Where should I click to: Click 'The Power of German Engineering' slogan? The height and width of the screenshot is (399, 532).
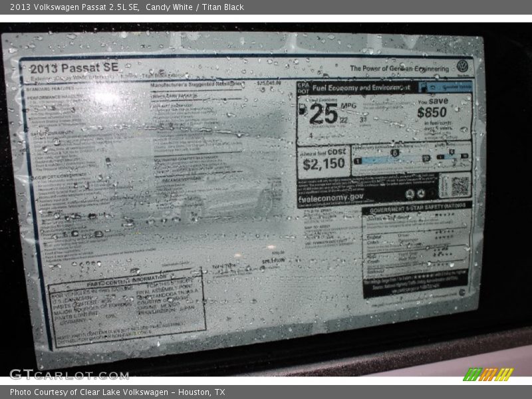coord(400,68)
